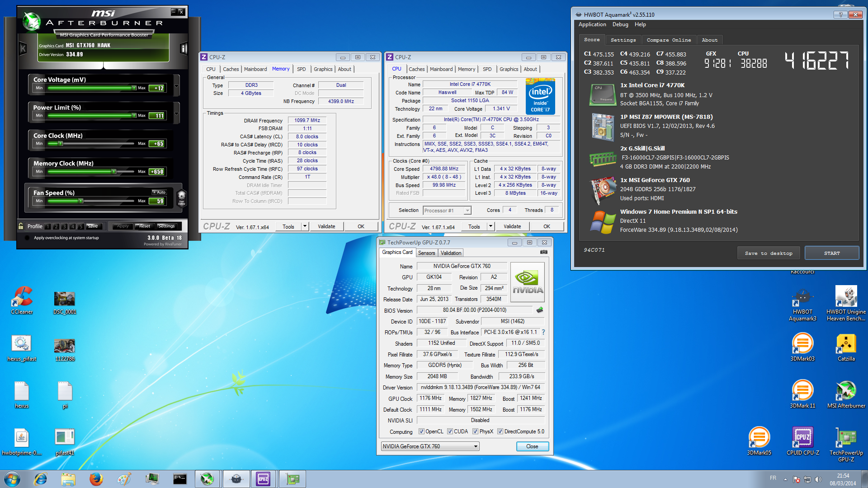Open Afterburner info panel with the i button

[184, 48]
